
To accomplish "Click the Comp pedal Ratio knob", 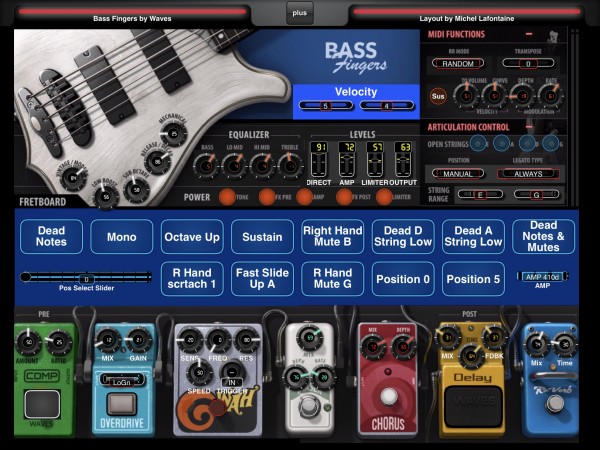I will (x=59, y=342).
